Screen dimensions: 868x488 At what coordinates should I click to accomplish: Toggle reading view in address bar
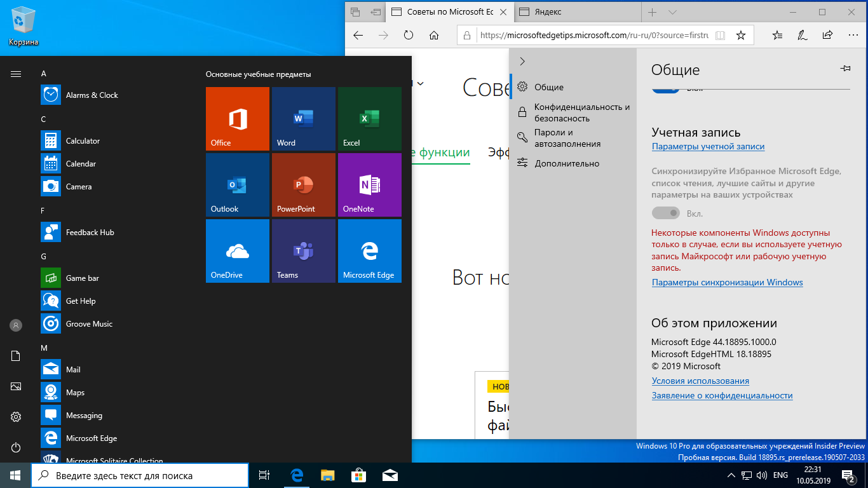pos(720,36)
